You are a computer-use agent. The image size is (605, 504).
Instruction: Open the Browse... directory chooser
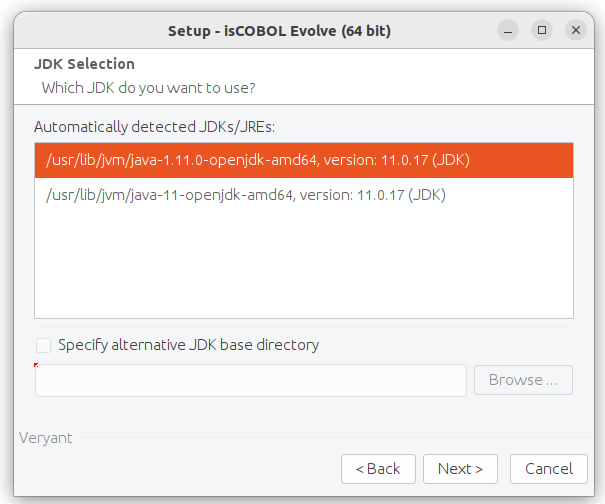coord(523,380)
